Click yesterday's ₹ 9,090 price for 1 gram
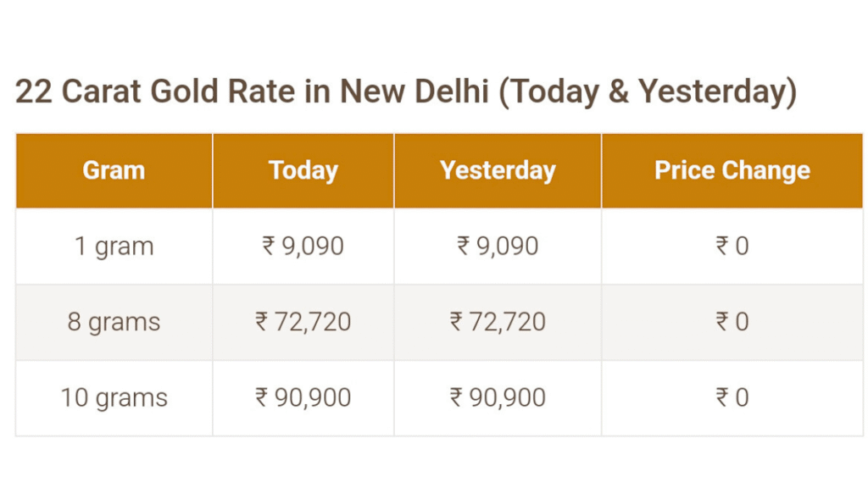Screen dimensions: 868x488 point(498,247)
